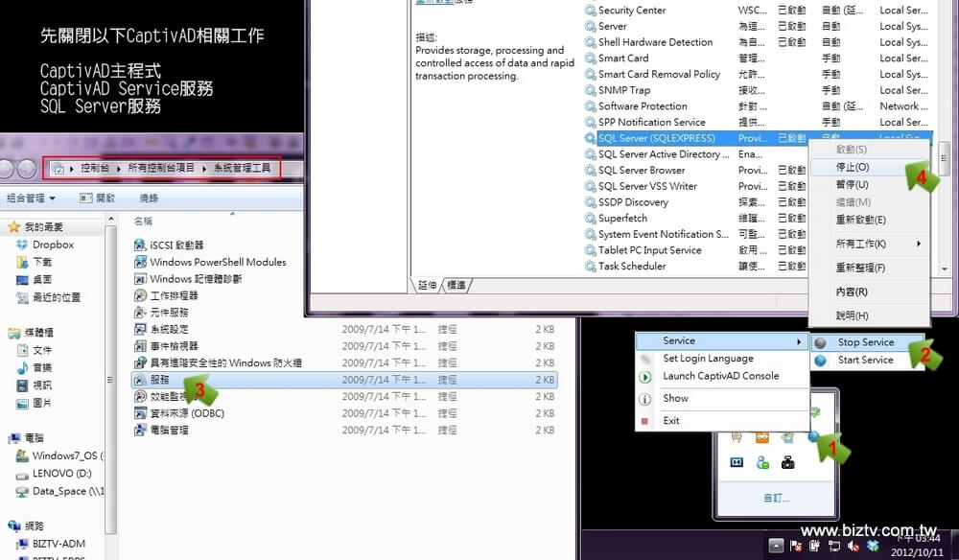Click the services list vertical scrollbar thumb
Screen dimensions: 959x560
[944, 156]
